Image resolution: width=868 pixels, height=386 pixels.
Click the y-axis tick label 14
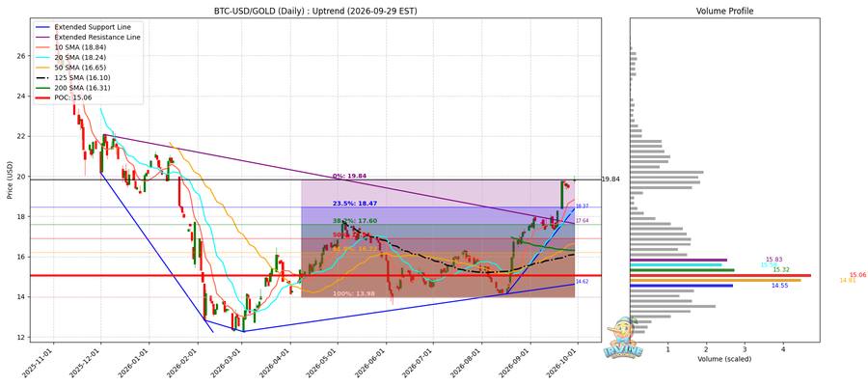[x=20, y=297]
